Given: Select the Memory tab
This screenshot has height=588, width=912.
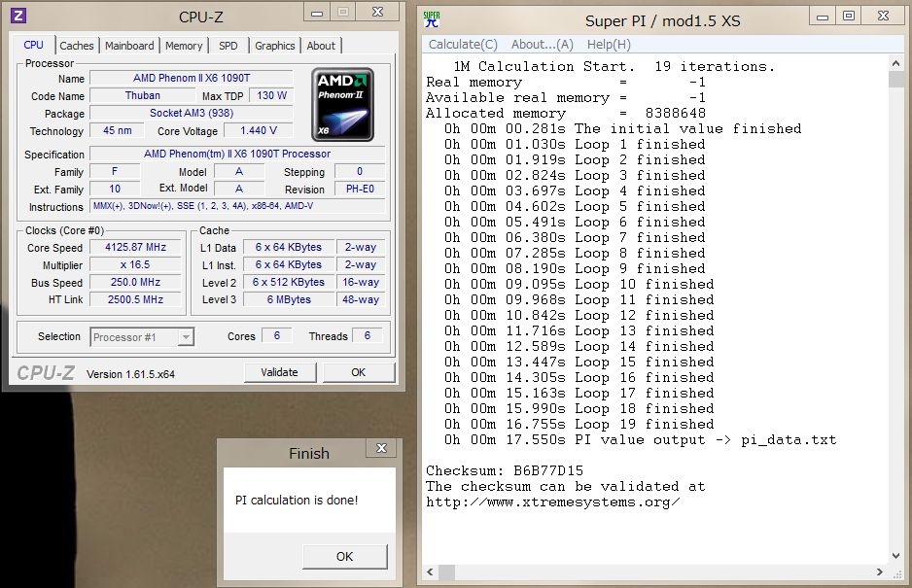Looking at the screenshot, I should (x=183, y=46).
